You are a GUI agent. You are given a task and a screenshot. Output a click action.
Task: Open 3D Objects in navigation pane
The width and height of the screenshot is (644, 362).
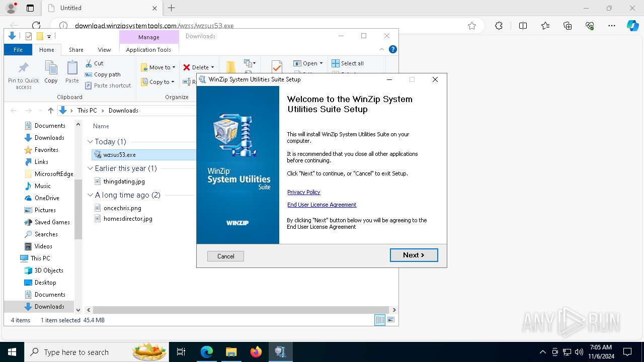(x=49, y=270)
